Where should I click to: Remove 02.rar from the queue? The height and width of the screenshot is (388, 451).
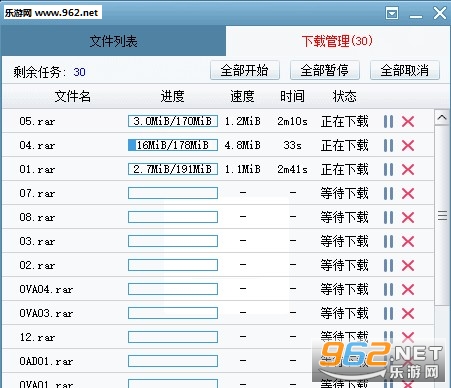tap(408, 265)
